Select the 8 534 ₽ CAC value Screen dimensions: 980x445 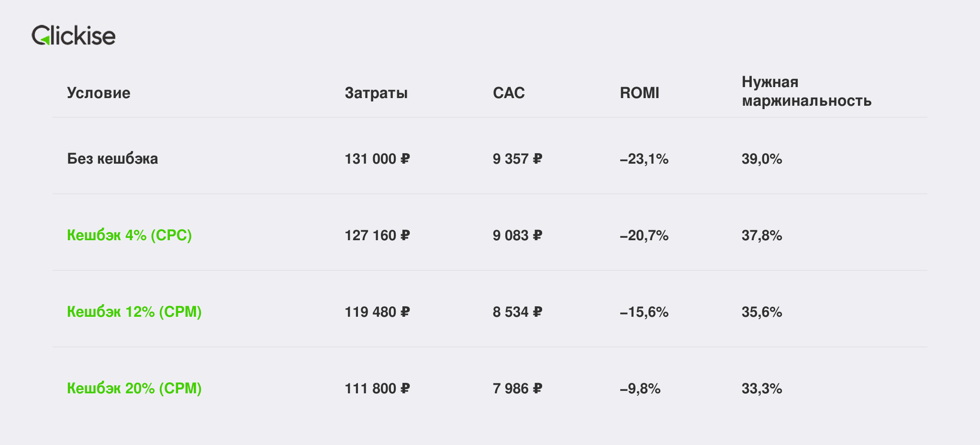click(517, 312)
